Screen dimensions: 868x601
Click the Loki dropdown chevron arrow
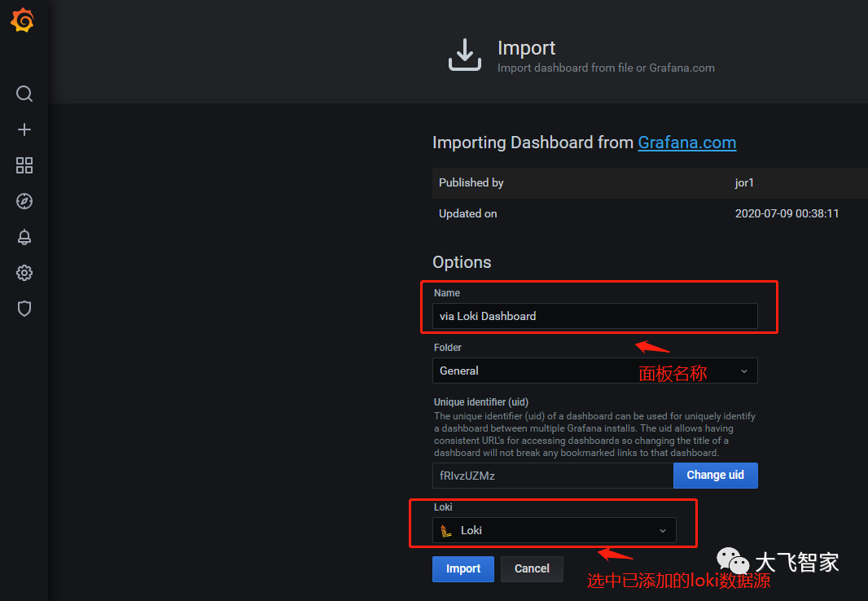tap(663, 531)
